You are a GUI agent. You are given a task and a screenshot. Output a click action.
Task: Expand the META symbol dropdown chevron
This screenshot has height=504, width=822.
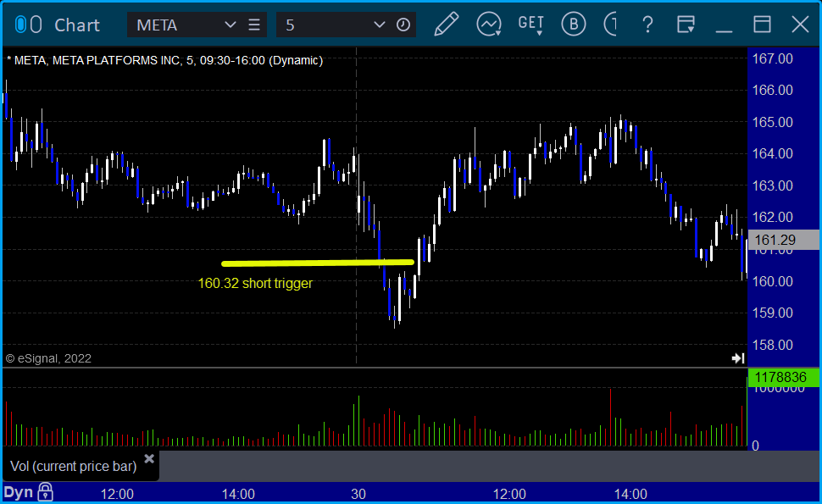click(x=230, y=25)
